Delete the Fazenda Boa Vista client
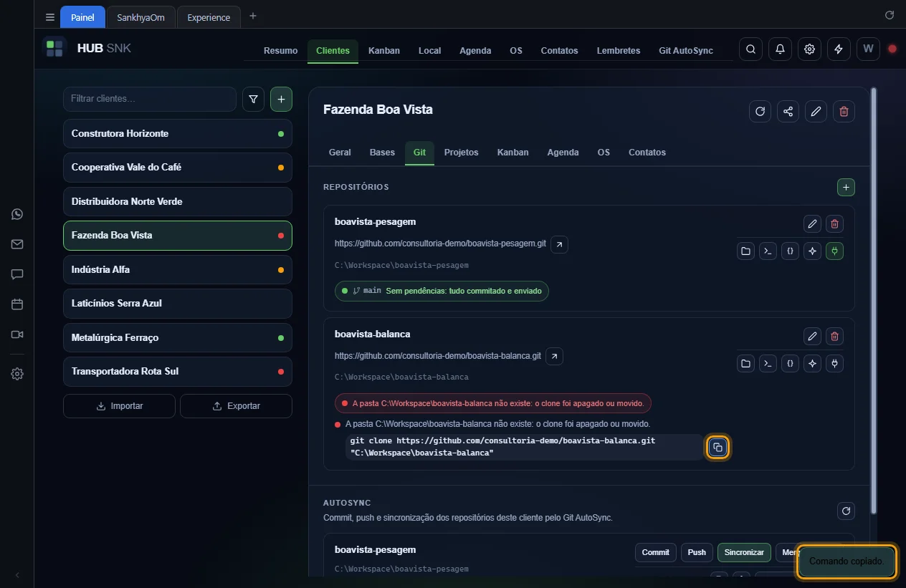The height and width of the screenshot is (588, 906). click(844, 111)
